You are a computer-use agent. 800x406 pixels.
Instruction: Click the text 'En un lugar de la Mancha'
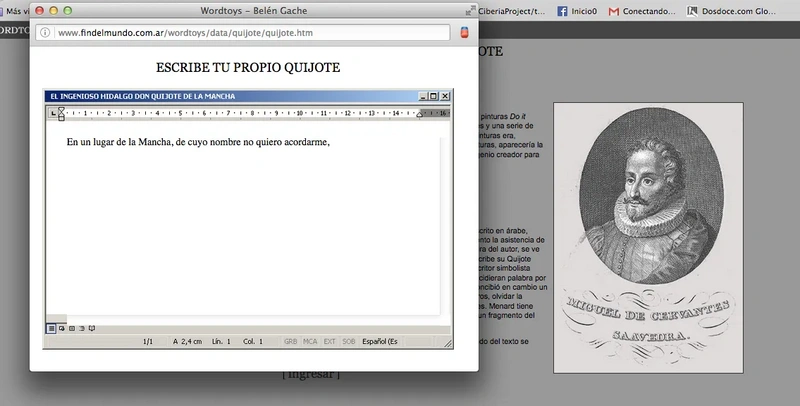coord(119,142)
